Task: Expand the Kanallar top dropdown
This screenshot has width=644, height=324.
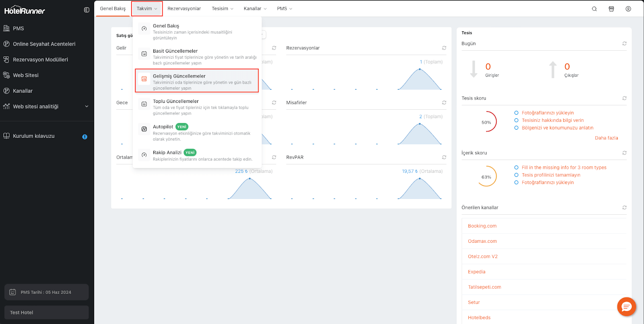Action: tap(255, 8)
